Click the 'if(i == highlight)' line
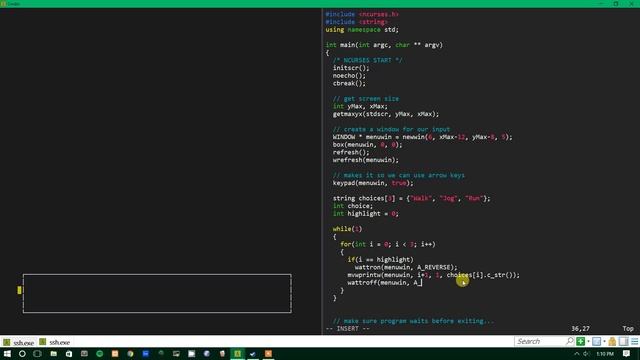640x360 pixels. (x=380, y=260)
